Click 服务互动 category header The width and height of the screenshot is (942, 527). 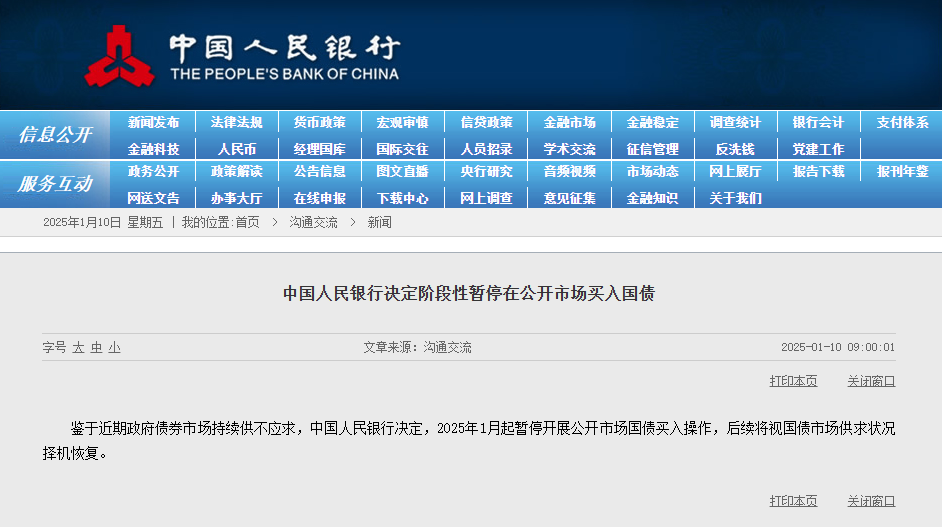coord(55,184)
